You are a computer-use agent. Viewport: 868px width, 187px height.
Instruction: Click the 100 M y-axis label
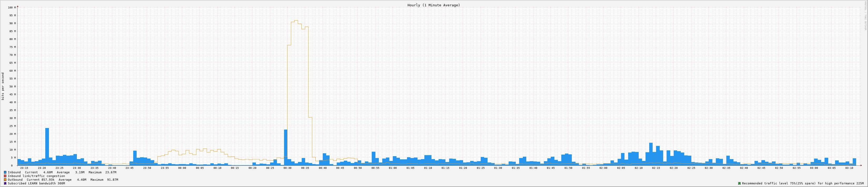click(12, 7)
